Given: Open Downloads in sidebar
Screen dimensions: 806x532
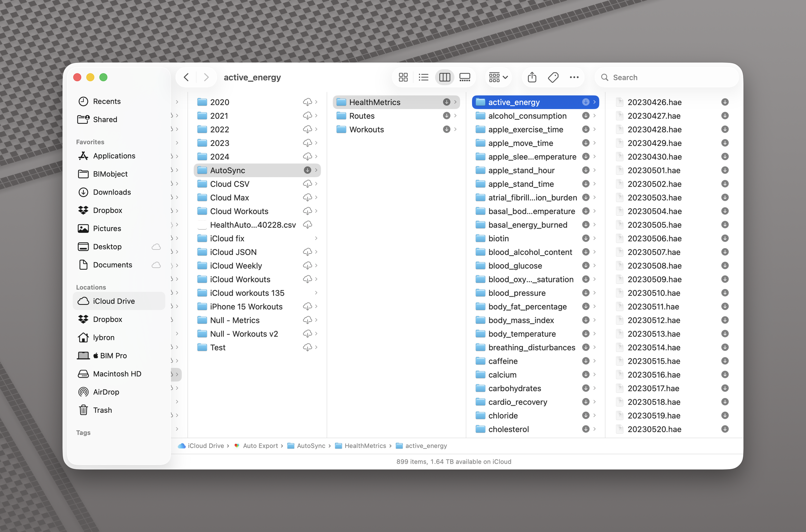Looking at the screenshot, I should [112, 192].
